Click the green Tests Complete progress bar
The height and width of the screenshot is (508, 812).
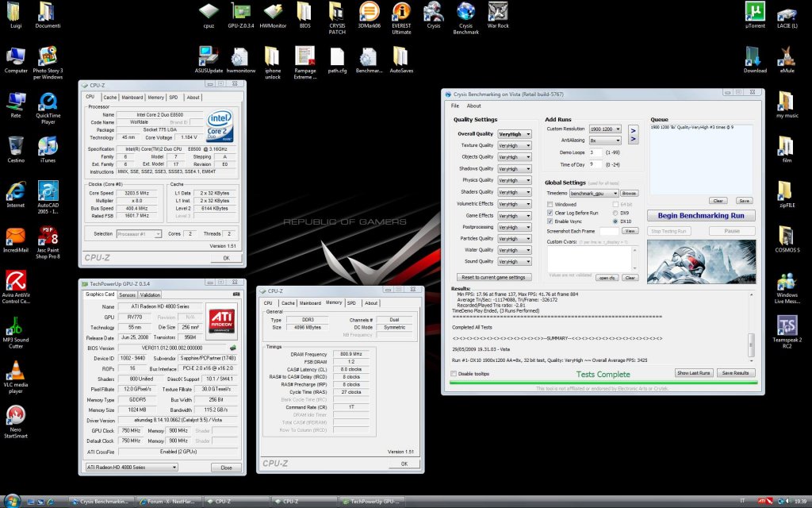point(603,383)
